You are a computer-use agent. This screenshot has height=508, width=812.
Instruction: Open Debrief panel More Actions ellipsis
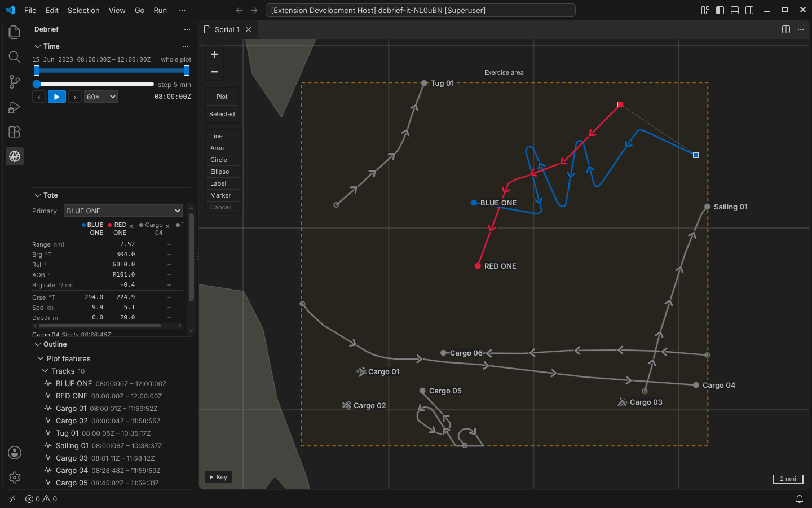coord(187,29)
